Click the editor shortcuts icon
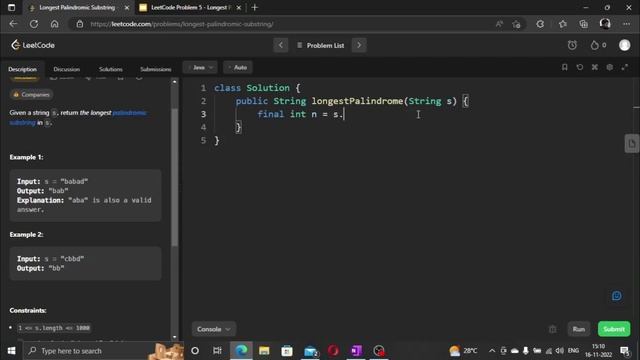Image resolution: width=640 pixels, height=360 pixels. point(595,67)
